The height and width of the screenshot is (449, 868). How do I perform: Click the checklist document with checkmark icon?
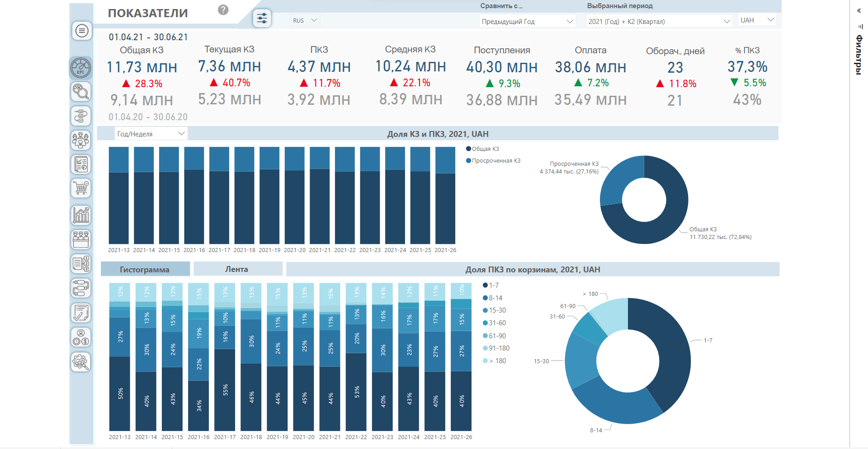point(81,313)
